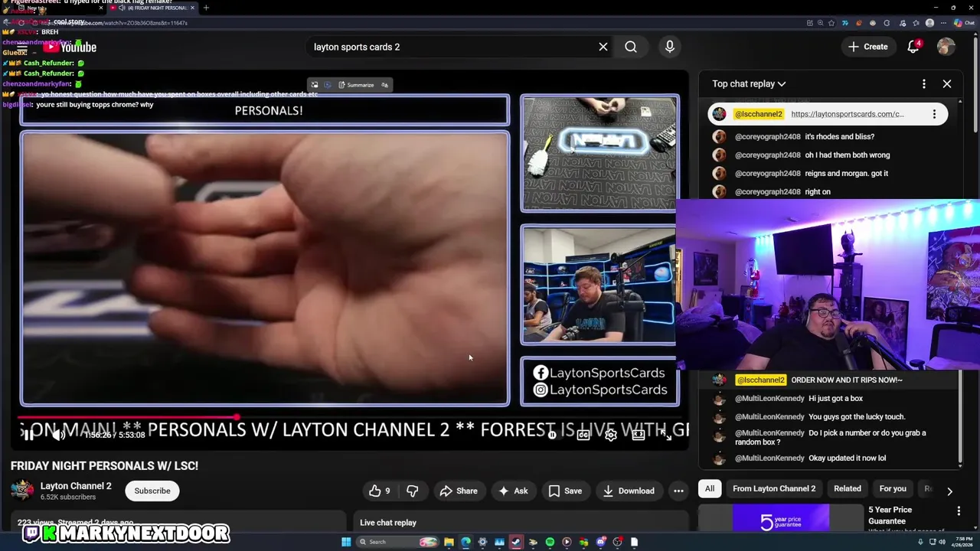Select the From Layton Channel 2 chip

point(774,488)
